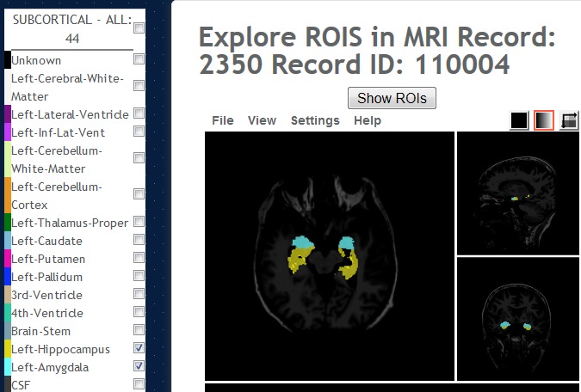This screenshot has width=581, height=392.
Task: Click the Left-Lateral-Ventricle purple color swatch
Action: (x=7, y=114)
